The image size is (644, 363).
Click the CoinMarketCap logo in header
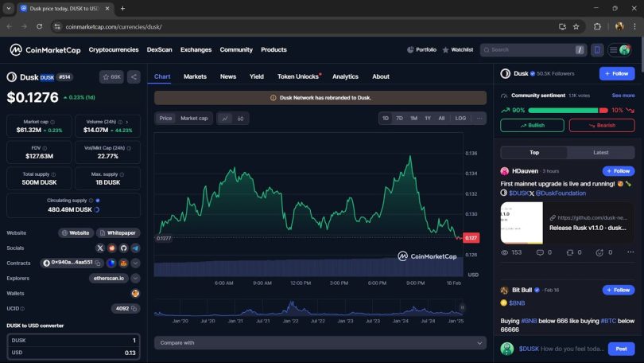tap(45, 49)
